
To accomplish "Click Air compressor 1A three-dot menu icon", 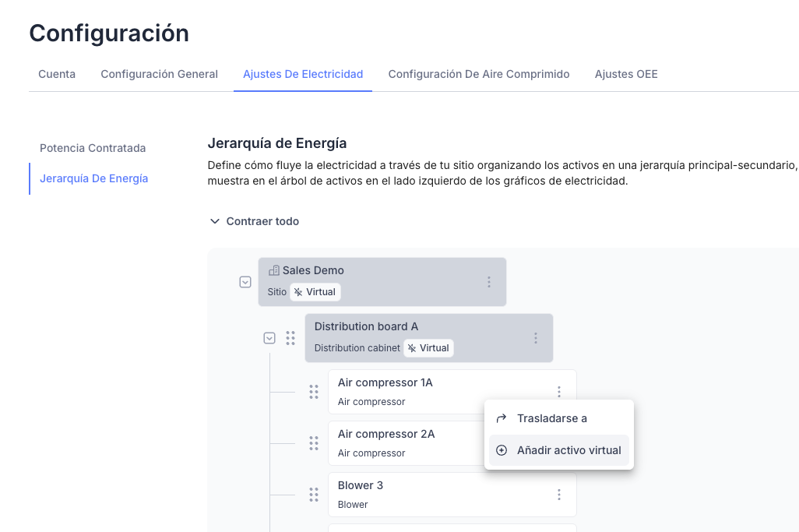I will (x=559, y=392).
